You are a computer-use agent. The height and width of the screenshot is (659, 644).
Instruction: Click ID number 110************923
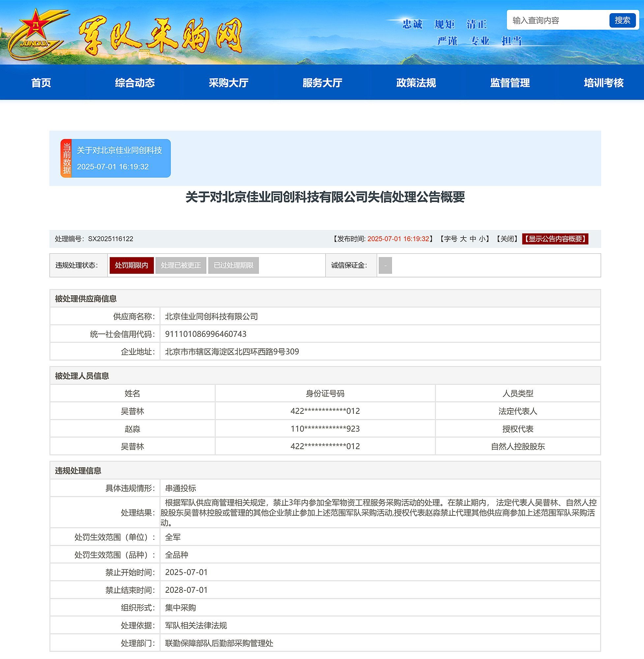325,429
